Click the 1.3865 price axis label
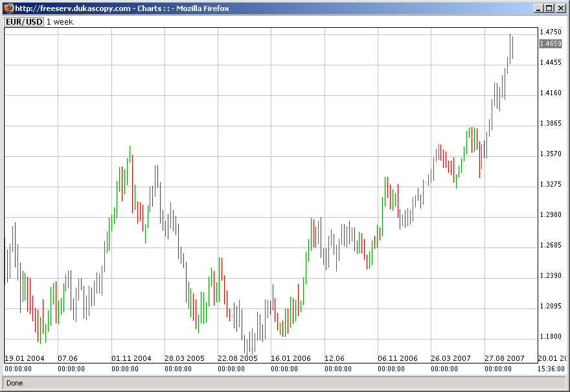This screenshot has height=392, width=570. point(551,123)
